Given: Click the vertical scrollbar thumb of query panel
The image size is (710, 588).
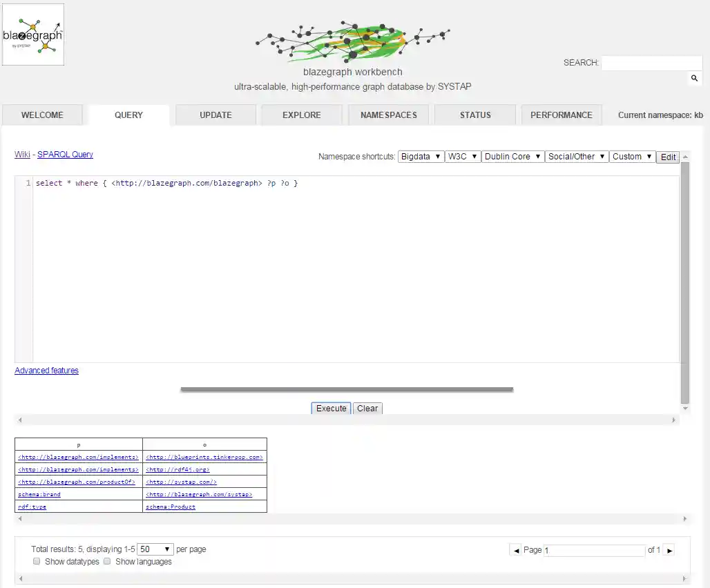Looking at the screenshot, I should [x=685, y=282].
